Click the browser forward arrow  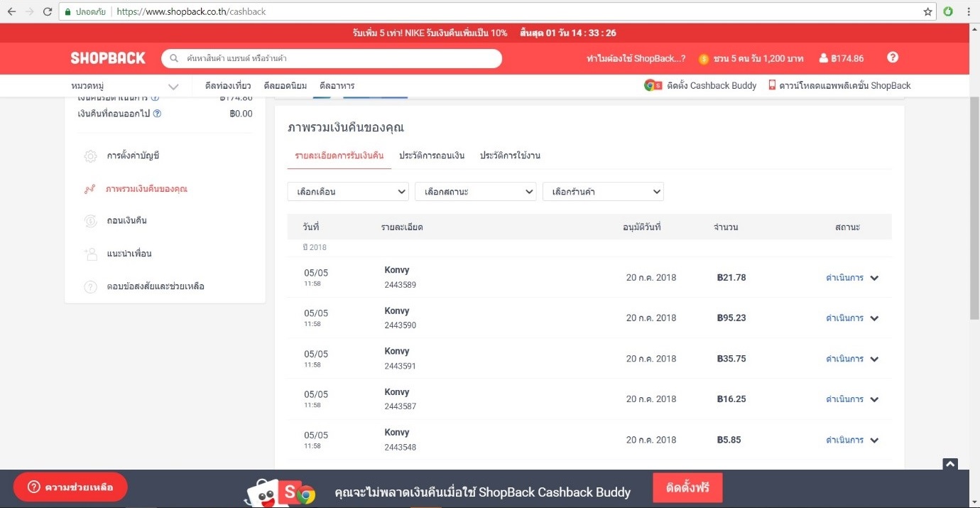pos(29,11)
